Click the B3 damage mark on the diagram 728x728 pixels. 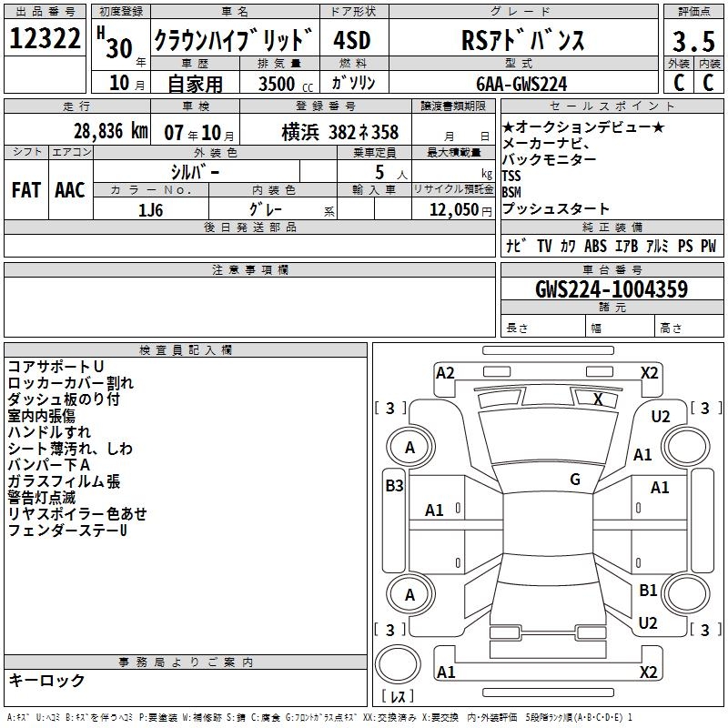(x=394, y=486)
